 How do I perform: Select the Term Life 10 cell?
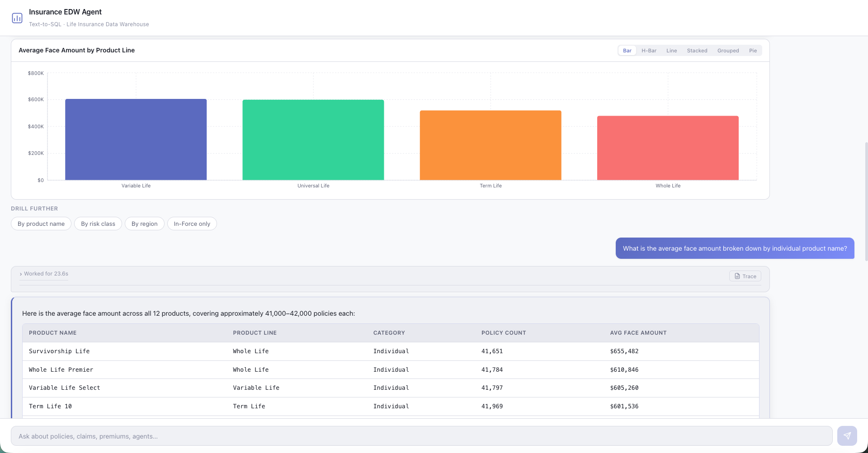tap(50, 406)
